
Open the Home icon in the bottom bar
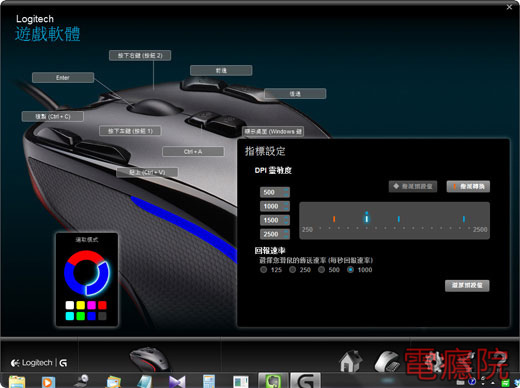[350, 361]
